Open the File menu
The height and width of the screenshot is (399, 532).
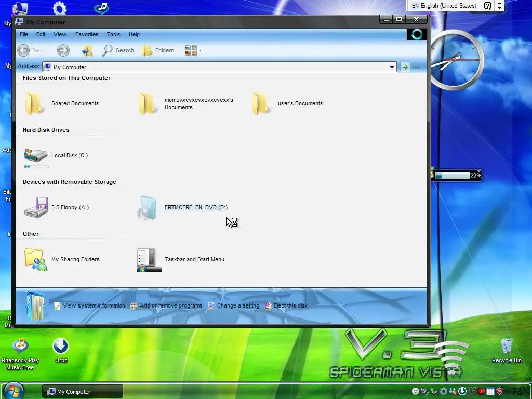pyautogui.click(x=24, y=34)
